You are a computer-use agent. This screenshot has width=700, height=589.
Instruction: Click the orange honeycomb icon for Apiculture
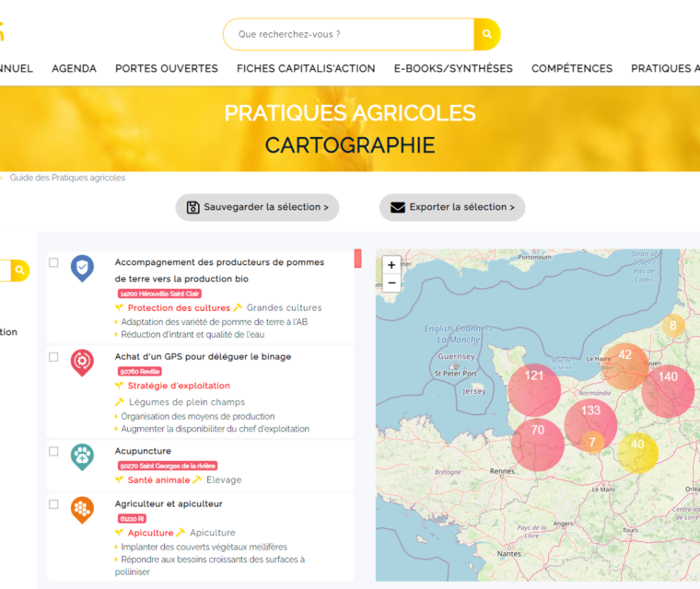click(x=82, y=509)
